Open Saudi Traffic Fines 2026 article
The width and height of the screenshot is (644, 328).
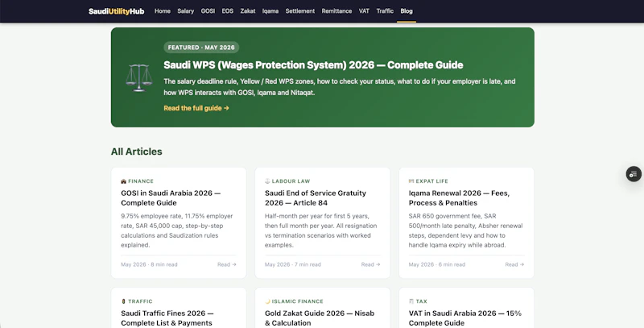167,318
